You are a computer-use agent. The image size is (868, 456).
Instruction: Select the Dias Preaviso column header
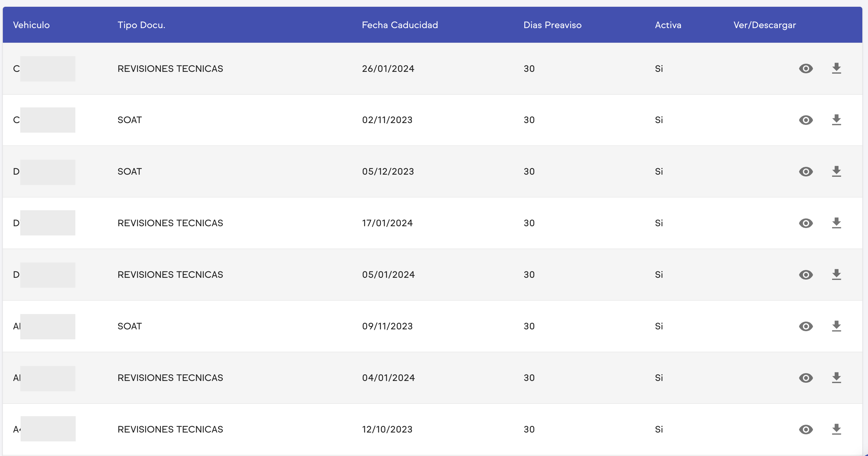click(552, 25)
